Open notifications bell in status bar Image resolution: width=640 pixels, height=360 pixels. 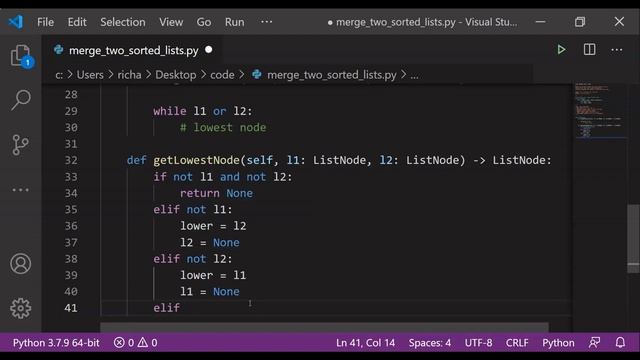[x=620, y=342]
